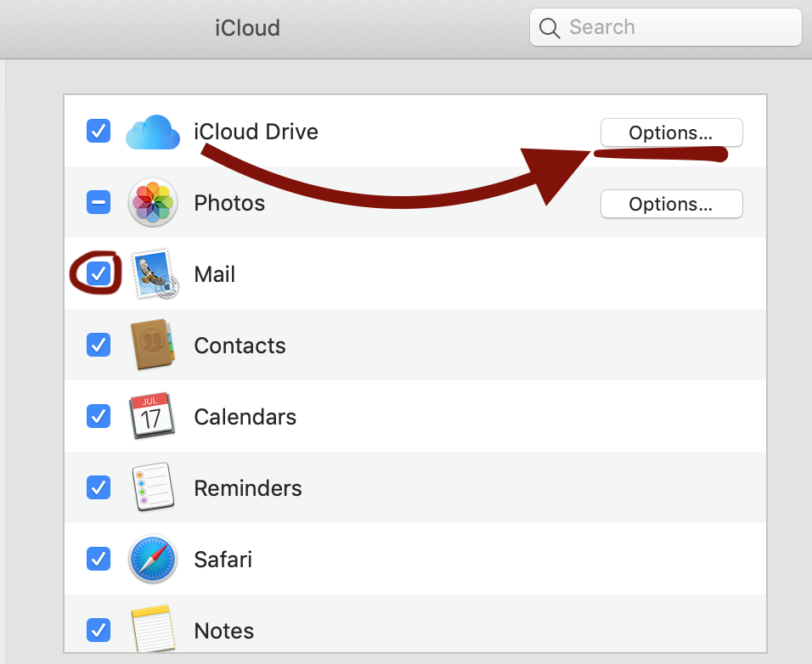
Task: Select the iCloud Drive label
Action: tap(256, 132)
